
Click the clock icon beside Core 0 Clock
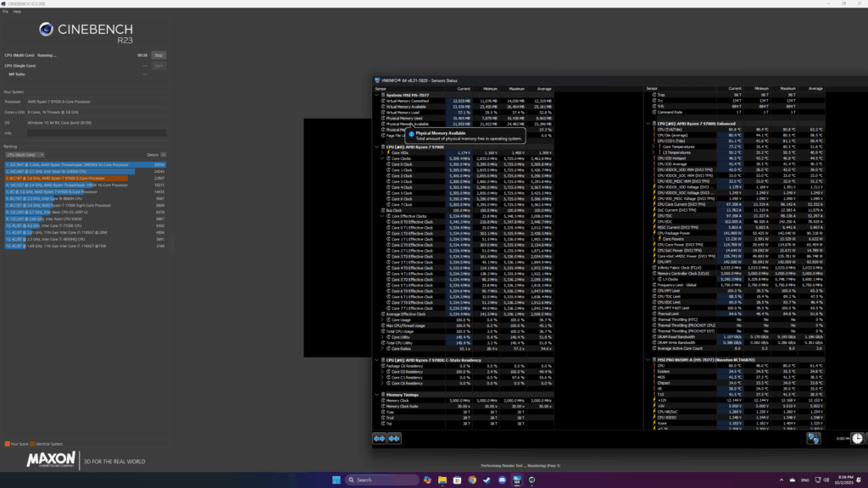388,164
